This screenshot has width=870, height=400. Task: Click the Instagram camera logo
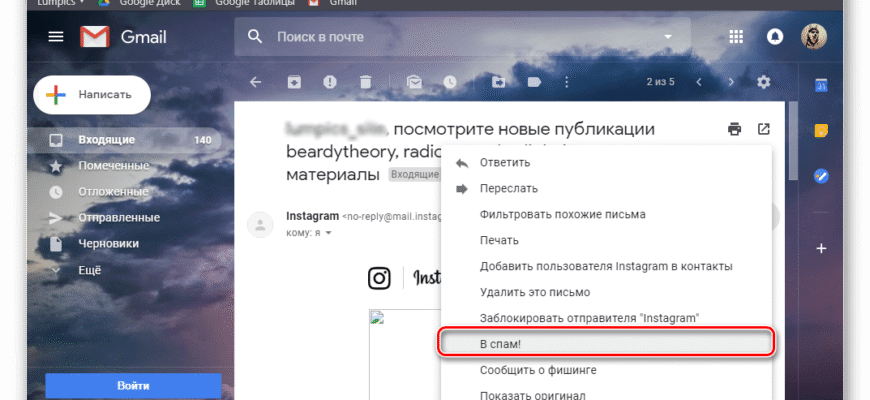point(379,278)
